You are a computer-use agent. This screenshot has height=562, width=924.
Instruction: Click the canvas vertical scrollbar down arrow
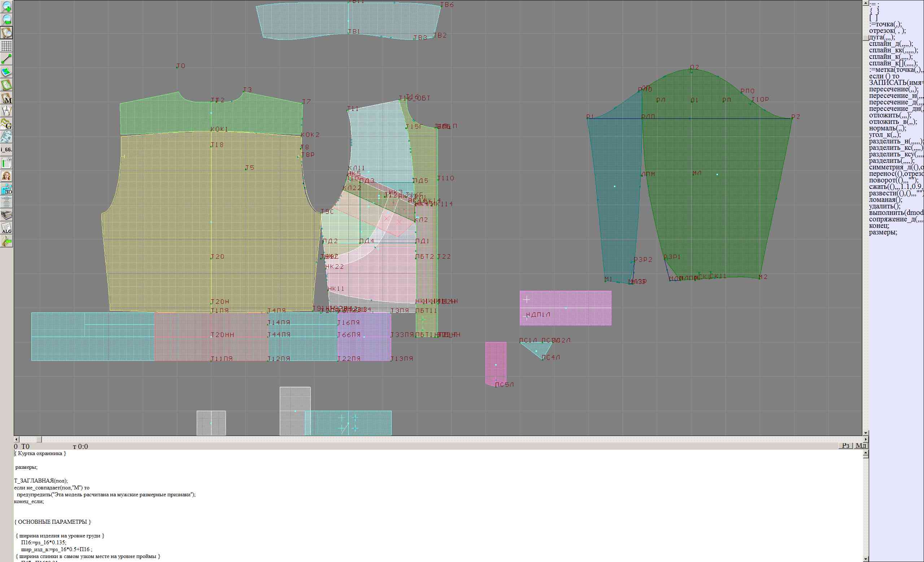click(866, 433)
